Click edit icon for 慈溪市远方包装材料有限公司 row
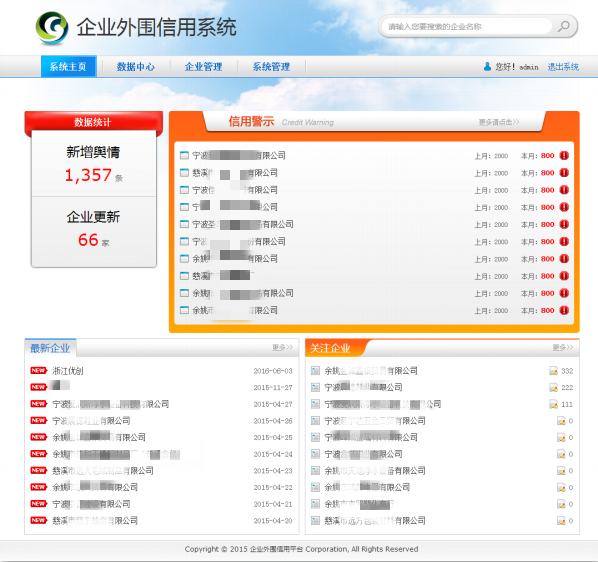The image size is (598, 562). 561,521
